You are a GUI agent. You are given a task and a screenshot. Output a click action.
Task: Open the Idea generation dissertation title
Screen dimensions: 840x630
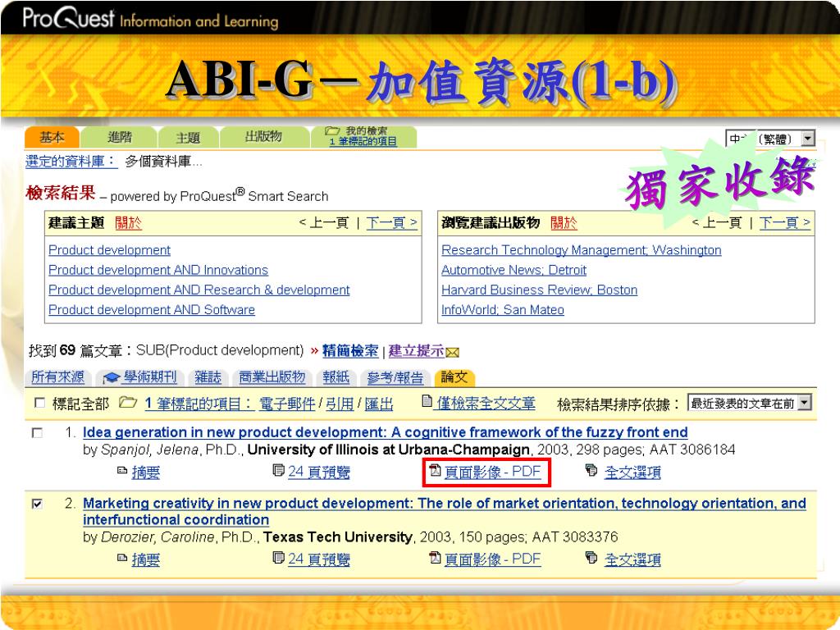click(x=386, y=432)
